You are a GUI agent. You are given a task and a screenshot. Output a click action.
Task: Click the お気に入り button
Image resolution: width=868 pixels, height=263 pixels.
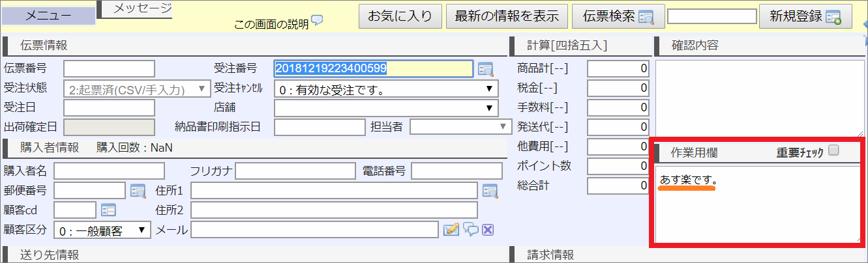point(400,16)
